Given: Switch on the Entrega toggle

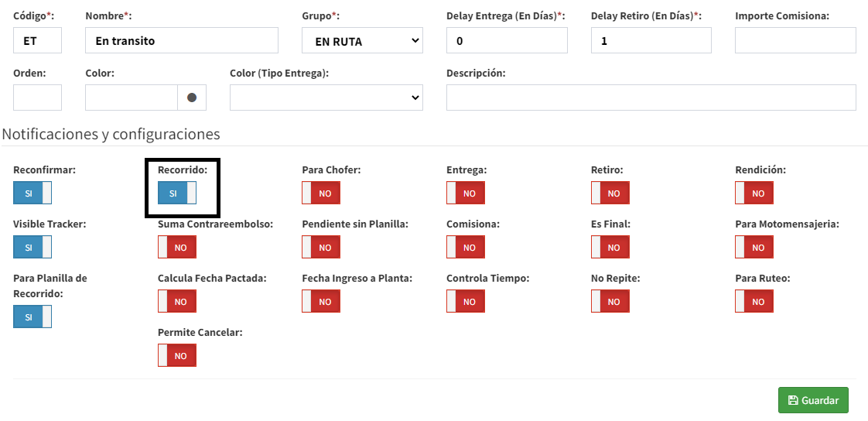Looking at the screenshot, I should [x=466, y=193].
